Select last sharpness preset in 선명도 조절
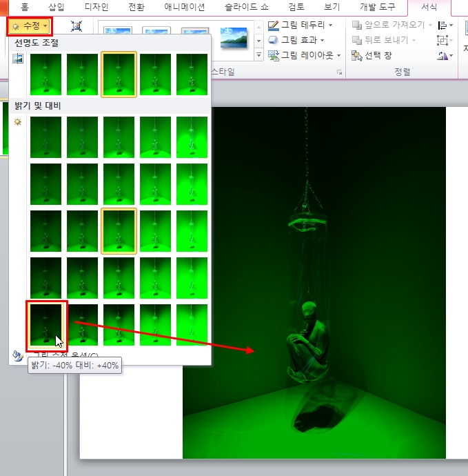Image resolution: width=468 pixels, height=476 pixels. pyautogui.click(x=192, y=75)
